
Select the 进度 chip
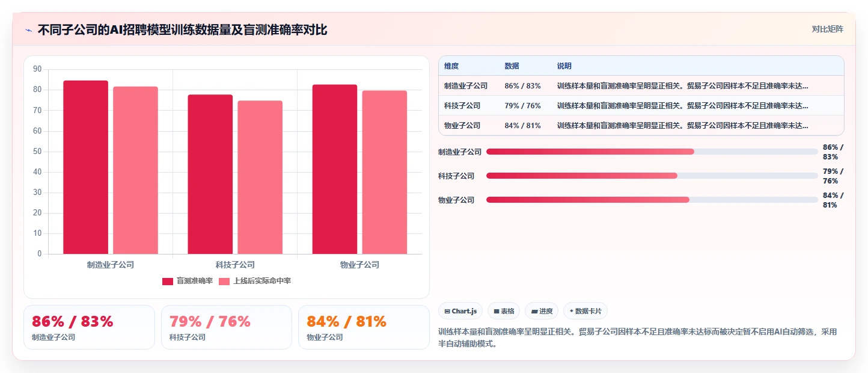click(542, 311)
